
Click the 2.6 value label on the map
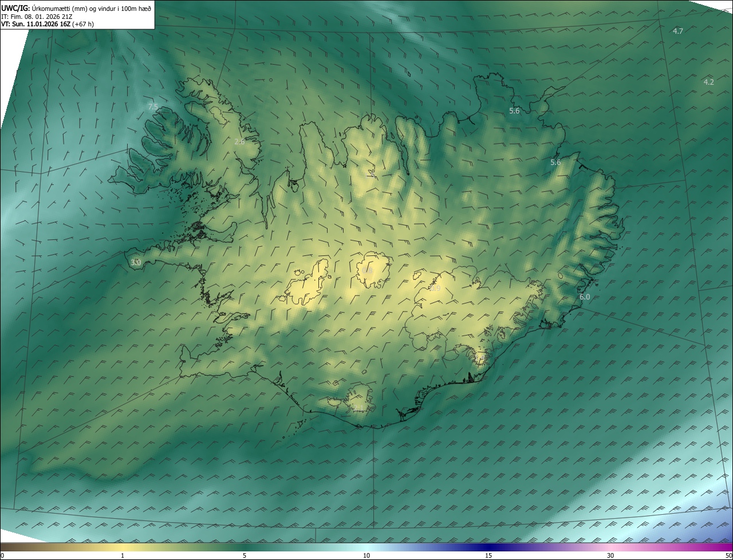pos(239,141)
